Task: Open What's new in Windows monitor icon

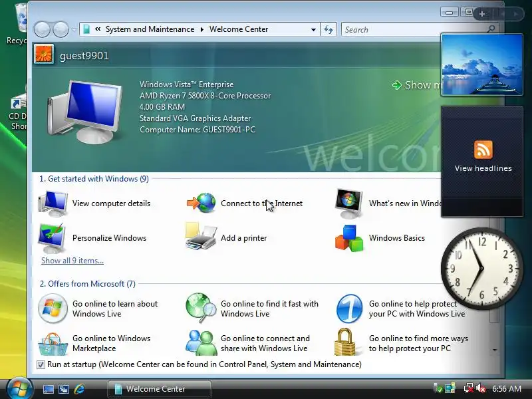Action: point(348,203)
